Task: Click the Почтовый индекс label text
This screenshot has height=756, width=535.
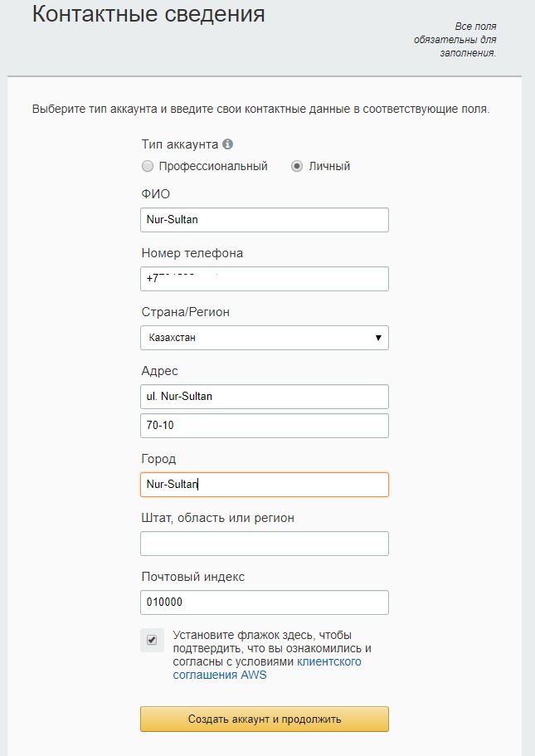Action: pyautogui.click(x=192, y=577)
